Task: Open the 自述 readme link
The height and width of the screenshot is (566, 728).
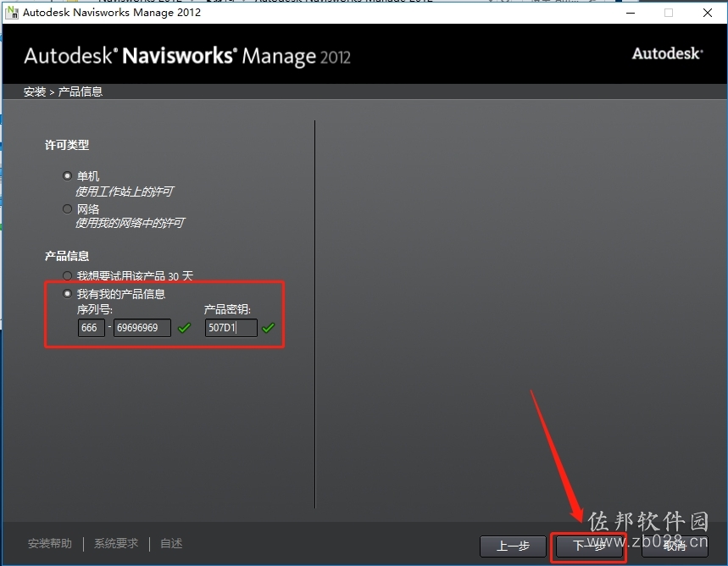Action: tap(171, 543)
